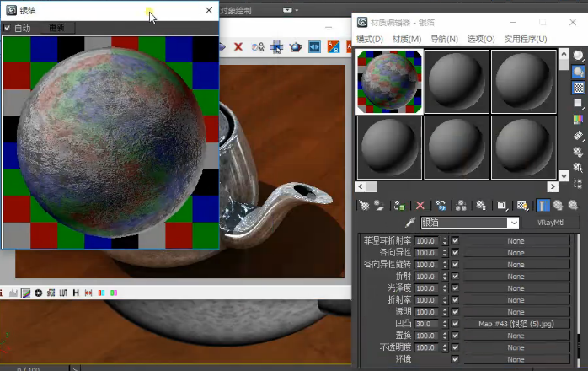Click Select by Material icon

(x=578, y=168)
